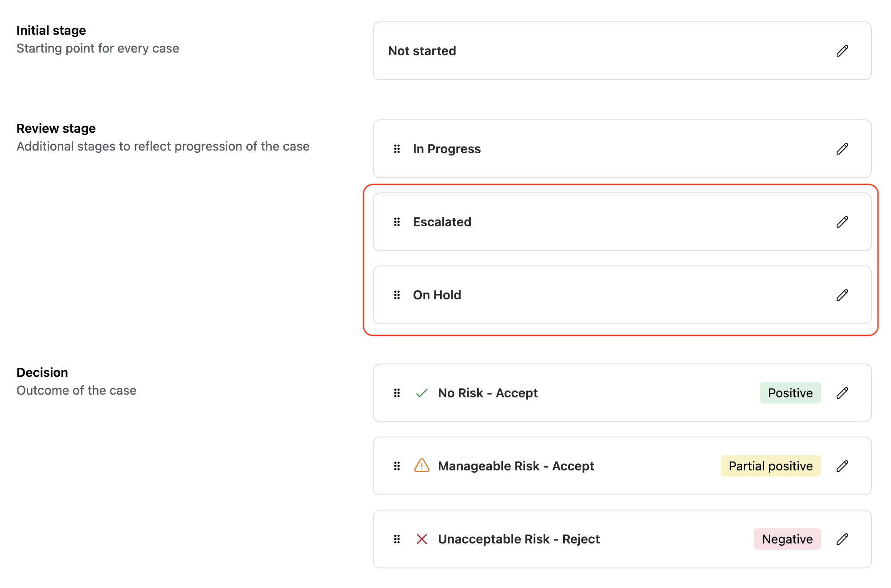Viewport: 891px width, 588px height.
Task: Click the Positive outcome badge
Action: point(790,393)
